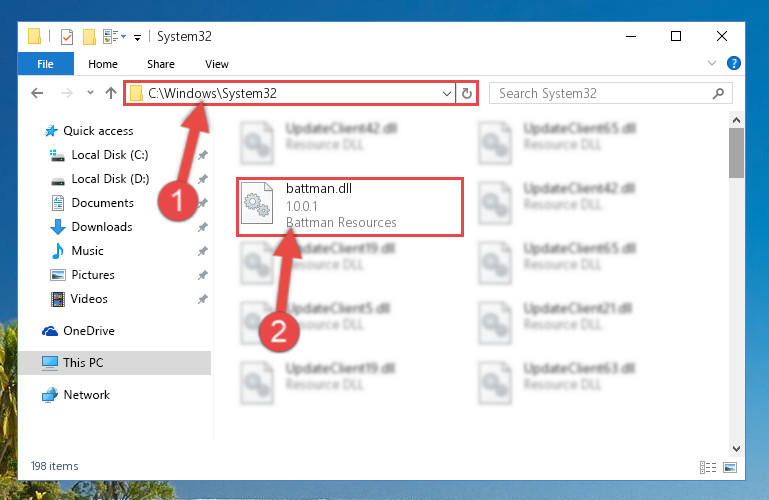The image size is (769, 500).
Task: Go back with the Back arrow
Action: click(37, 93)
